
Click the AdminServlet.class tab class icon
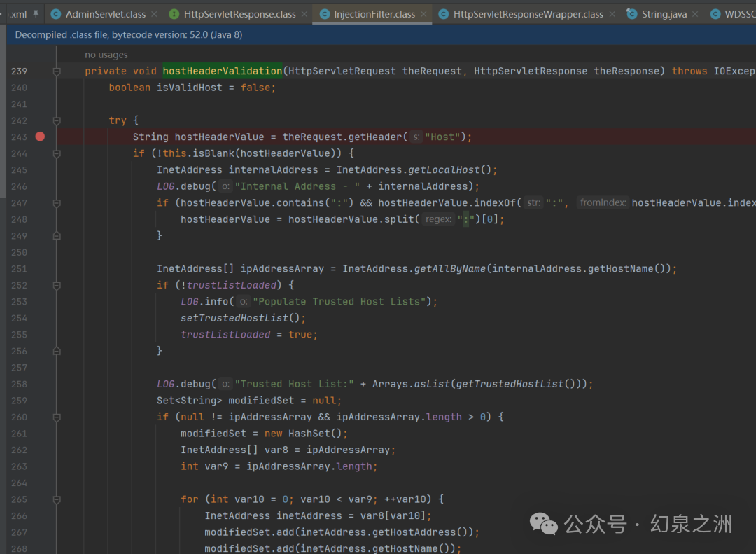pyautogui.click(x=56, y=14)
